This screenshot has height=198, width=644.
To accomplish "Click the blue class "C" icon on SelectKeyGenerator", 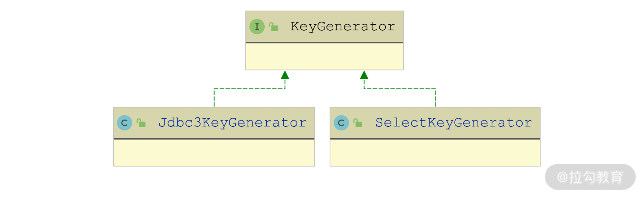I will pos(341,123).
